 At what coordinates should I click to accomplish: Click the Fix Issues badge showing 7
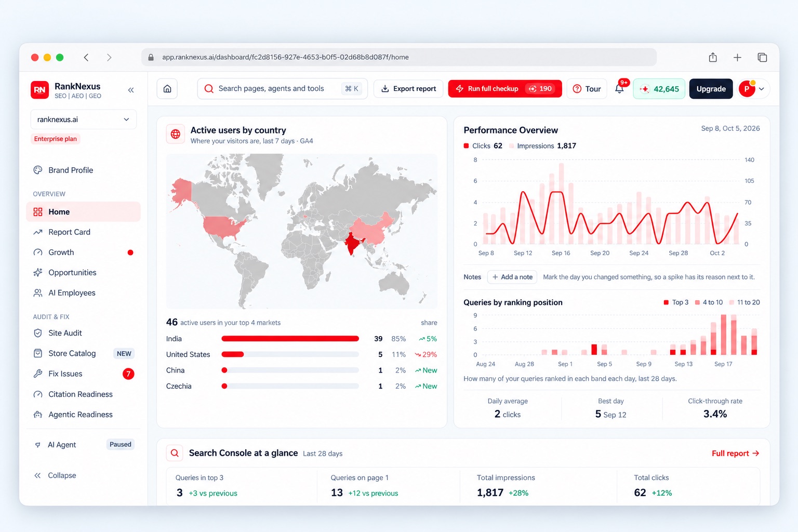128,374
